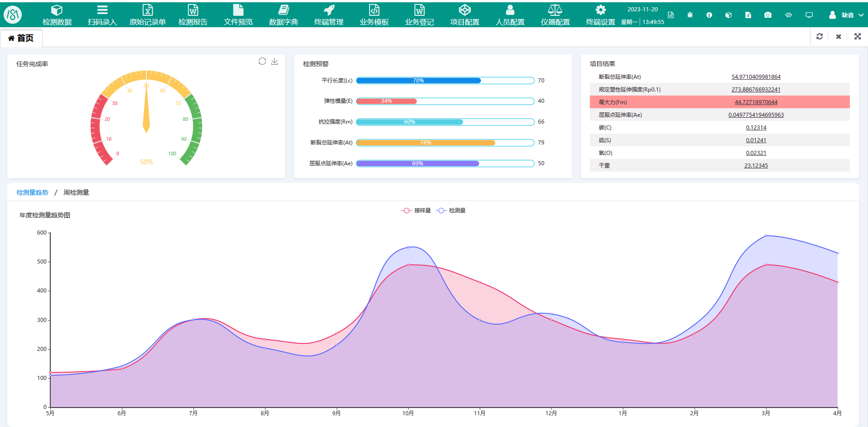The width and height of the screenshot is (868, 427).
Task: Open 原始记录单 Excel records
Action: (148, 14)
